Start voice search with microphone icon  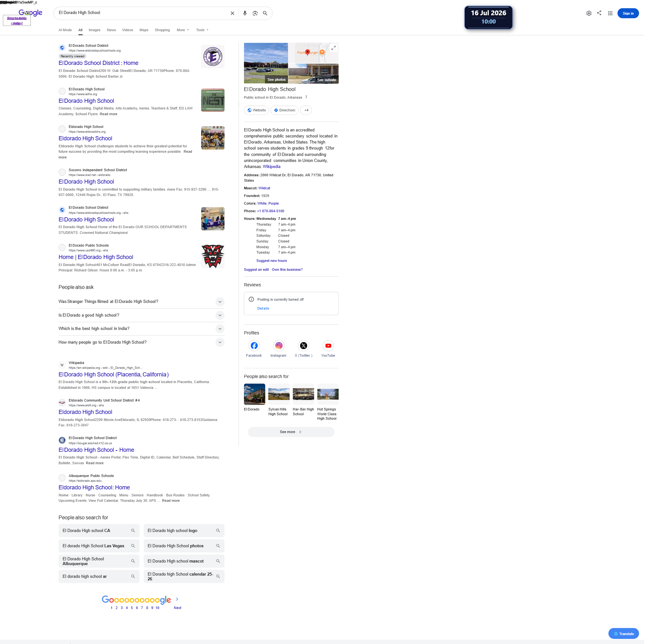(246, 13)
